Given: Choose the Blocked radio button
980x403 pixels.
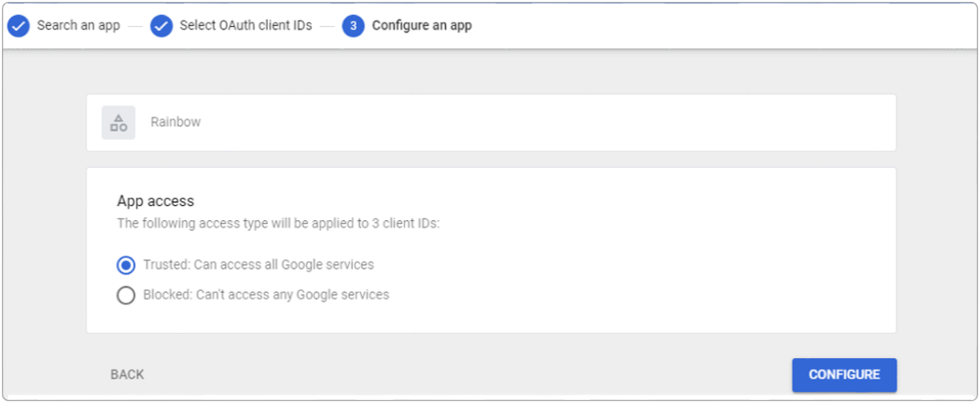Looking at the screenshot, I should click(126, 295).
